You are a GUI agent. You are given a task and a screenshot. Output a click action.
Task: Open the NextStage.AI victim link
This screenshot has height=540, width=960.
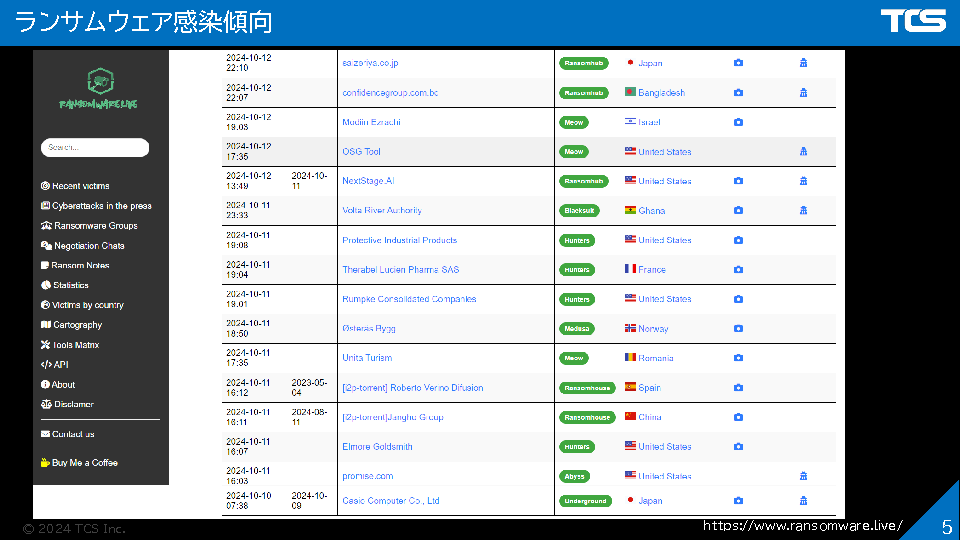pos(368,181)
